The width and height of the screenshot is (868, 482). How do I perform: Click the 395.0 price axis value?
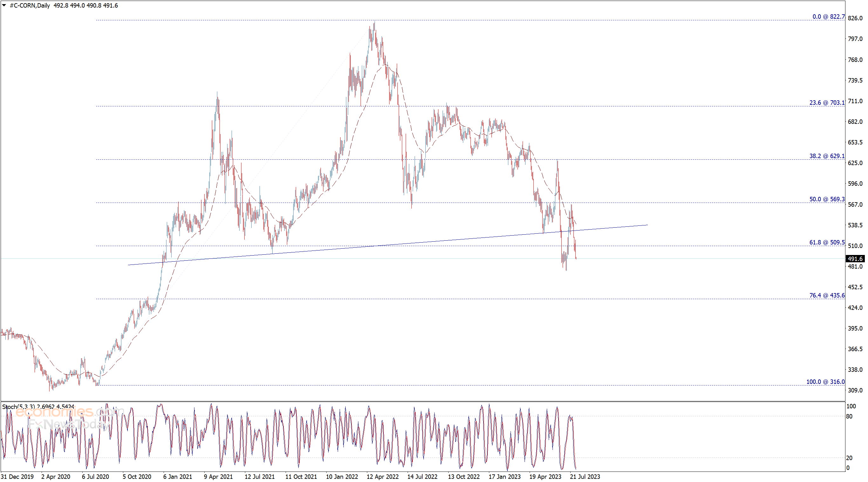855,328
